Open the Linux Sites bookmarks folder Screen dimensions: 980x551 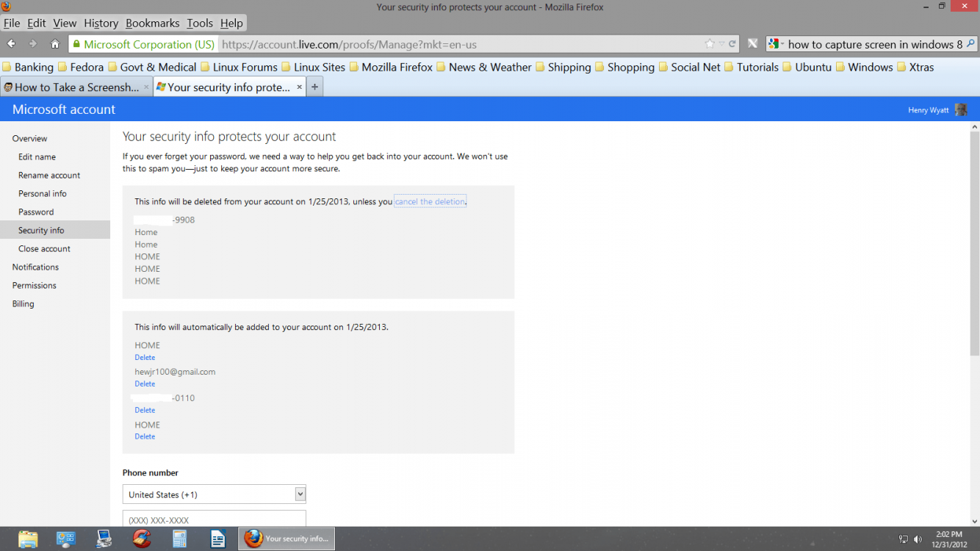click(313, 67)
